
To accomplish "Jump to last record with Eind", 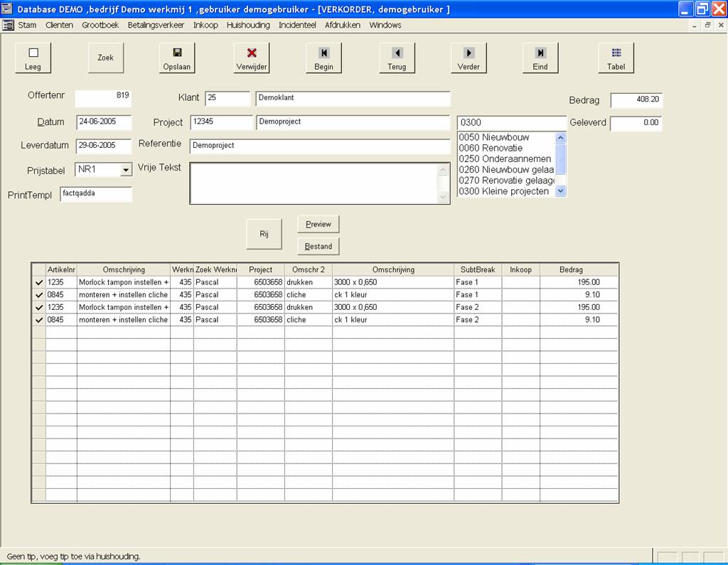I will [540, 58].
